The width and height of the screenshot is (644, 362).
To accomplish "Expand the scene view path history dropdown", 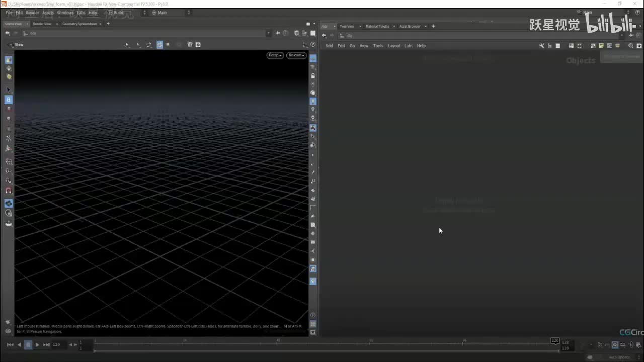I will [268, 33].
